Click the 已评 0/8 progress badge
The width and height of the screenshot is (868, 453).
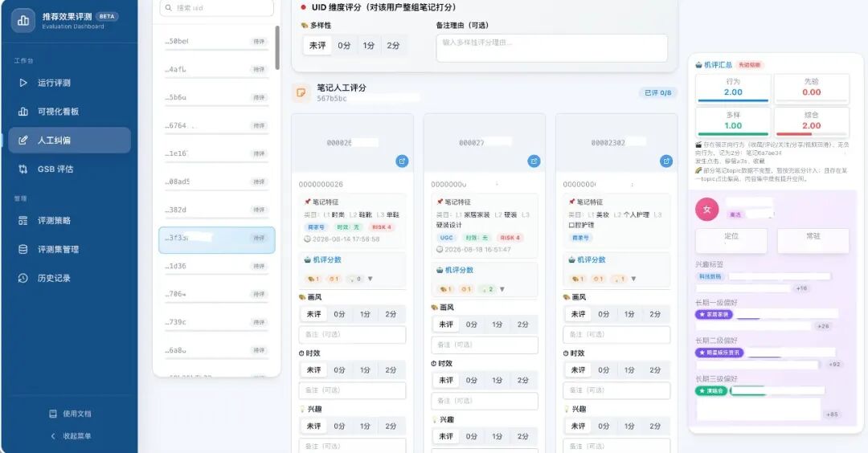657,93
